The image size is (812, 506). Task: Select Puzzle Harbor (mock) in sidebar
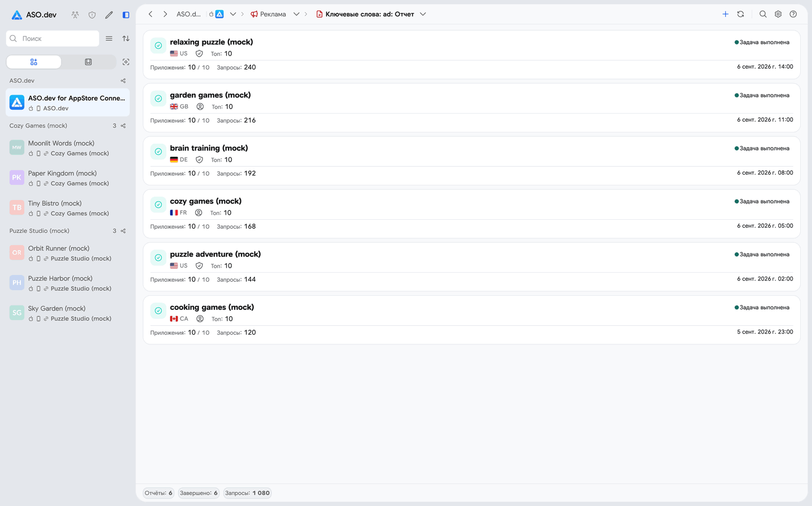pyautogui.click(x=68, y=283)
